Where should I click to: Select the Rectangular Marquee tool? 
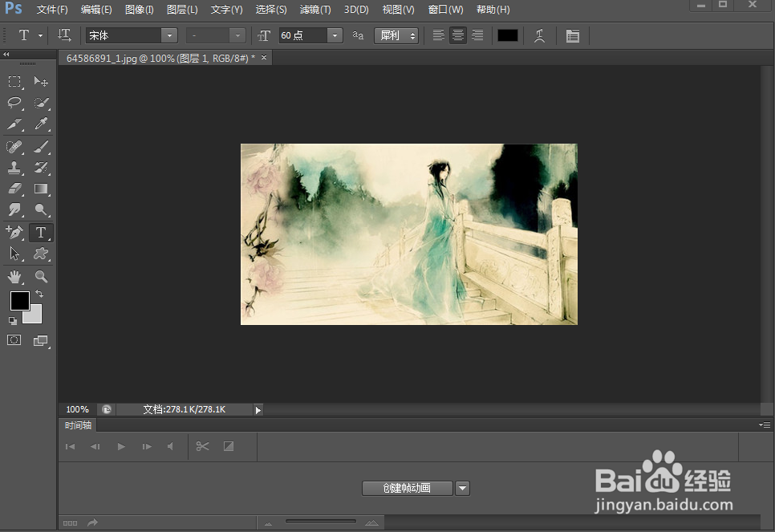[14, 81]
